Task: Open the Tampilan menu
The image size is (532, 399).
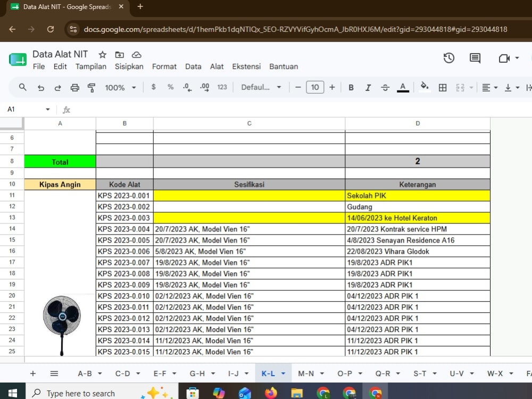Action: coord(91,66)
